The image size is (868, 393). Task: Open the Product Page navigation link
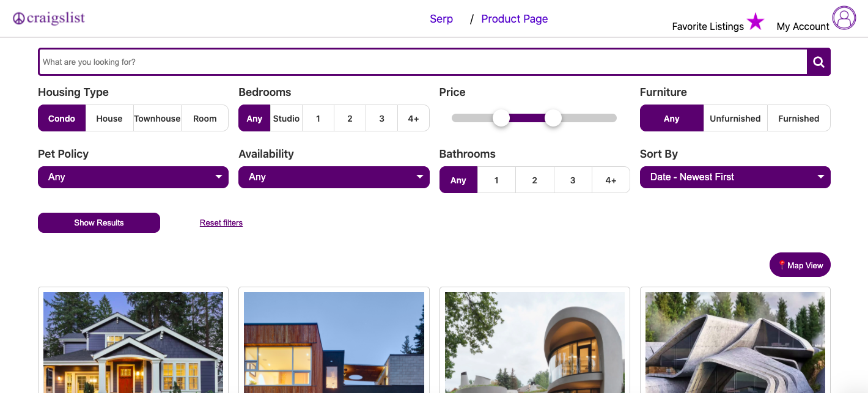[514, 19]
